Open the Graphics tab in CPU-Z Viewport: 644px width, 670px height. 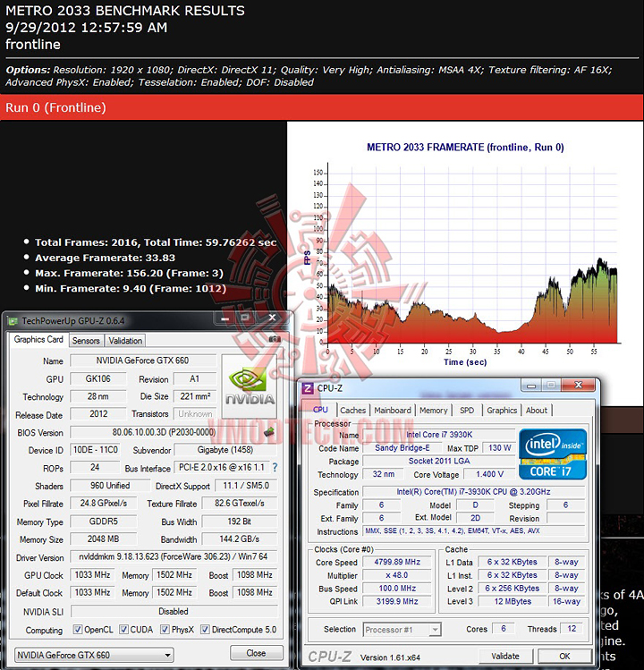[502, 411]
